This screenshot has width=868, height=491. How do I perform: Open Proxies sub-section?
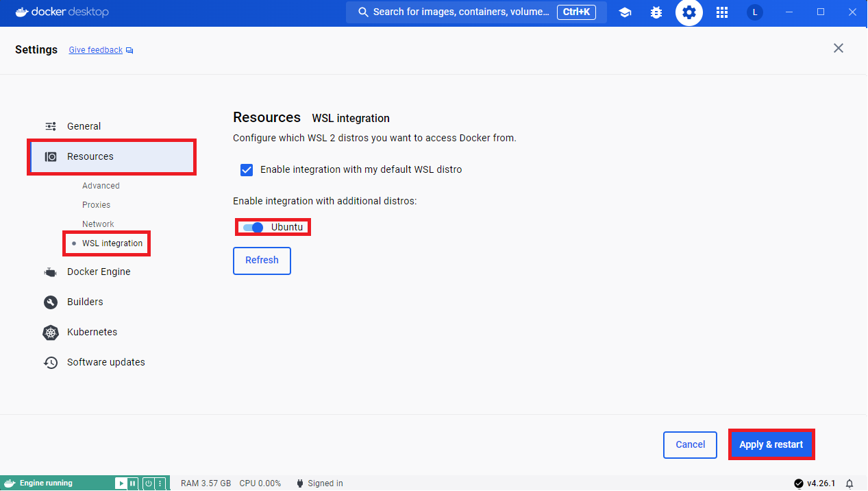(x=96, y=205)
